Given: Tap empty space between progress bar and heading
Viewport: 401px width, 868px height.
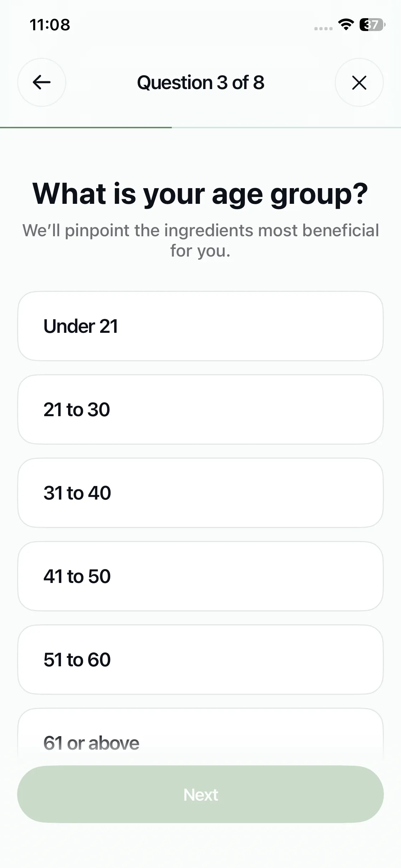Looking at the screenshot, I should (x=200, y=153).
